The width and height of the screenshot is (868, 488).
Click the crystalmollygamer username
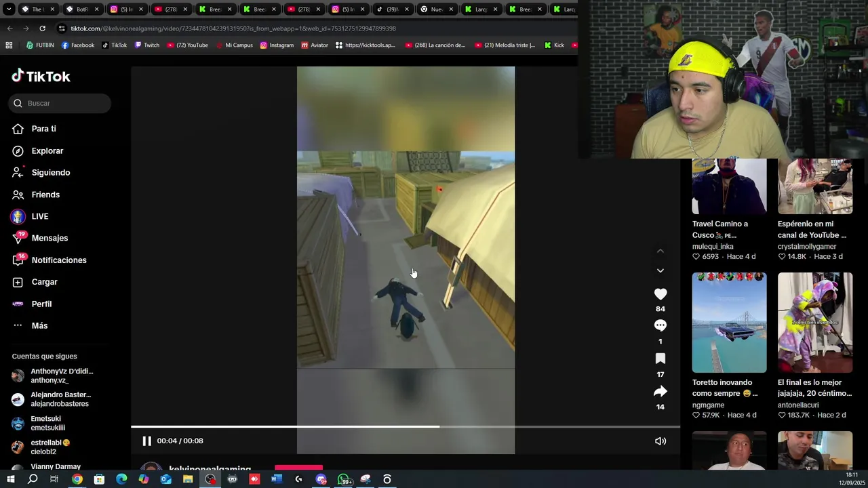(807, 247)
